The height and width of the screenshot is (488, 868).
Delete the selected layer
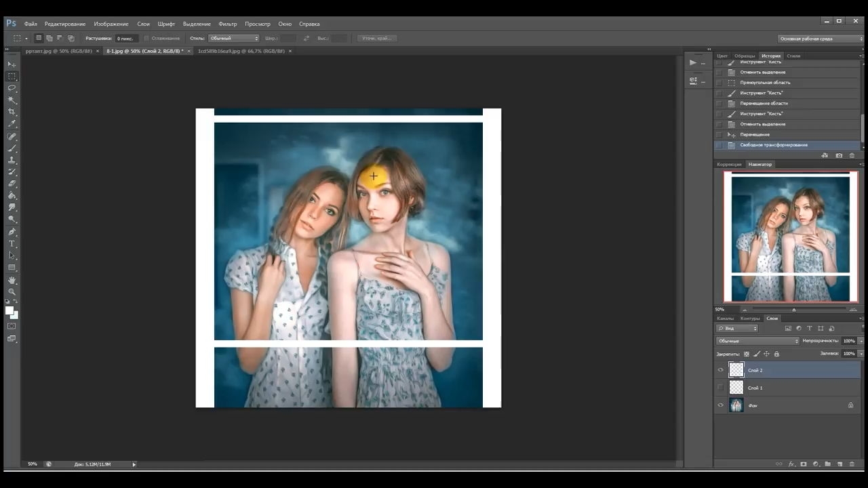852,464
